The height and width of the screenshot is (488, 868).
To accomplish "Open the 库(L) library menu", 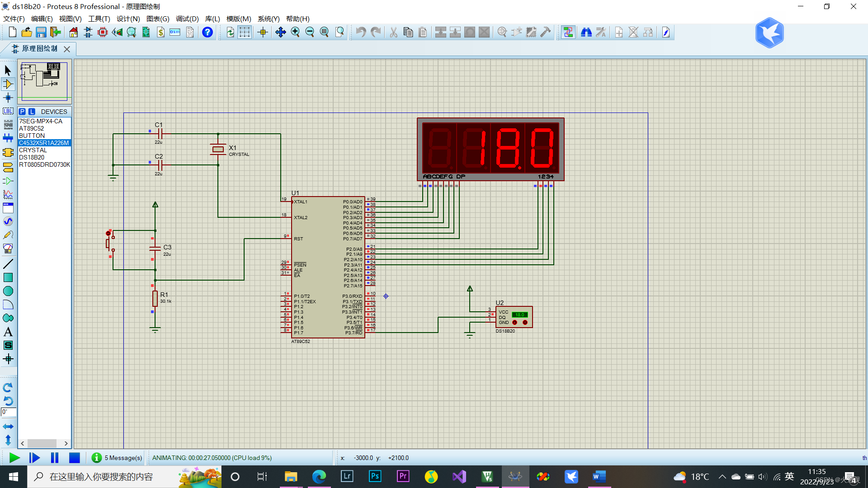I will 212,19.
